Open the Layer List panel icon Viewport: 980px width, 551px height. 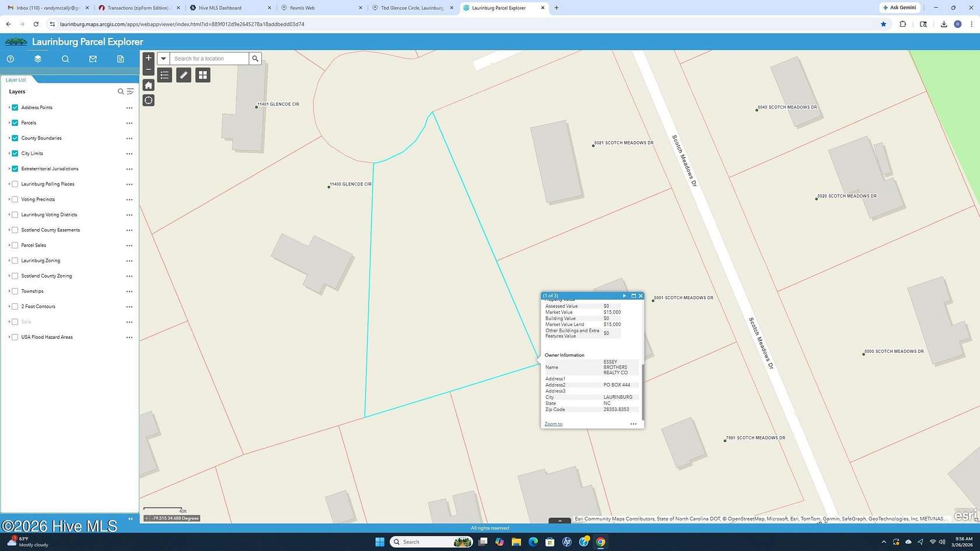pos(37,59)
